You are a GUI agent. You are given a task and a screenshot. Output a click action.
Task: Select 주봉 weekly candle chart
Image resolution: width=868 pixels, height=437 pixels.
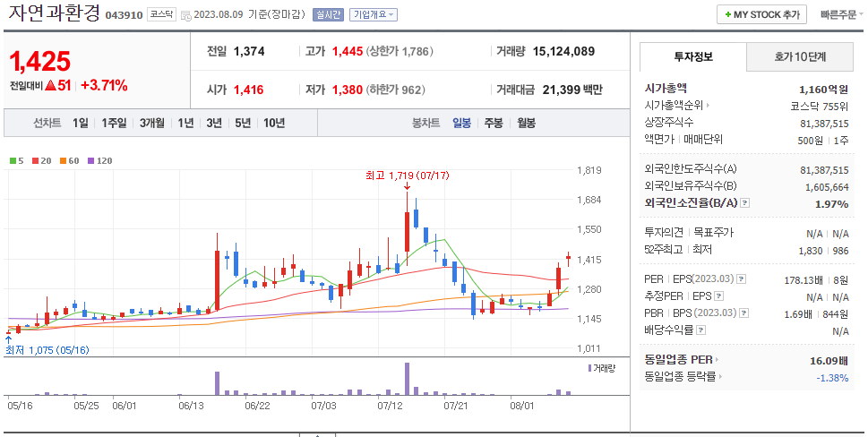click(x=494, y=123)
